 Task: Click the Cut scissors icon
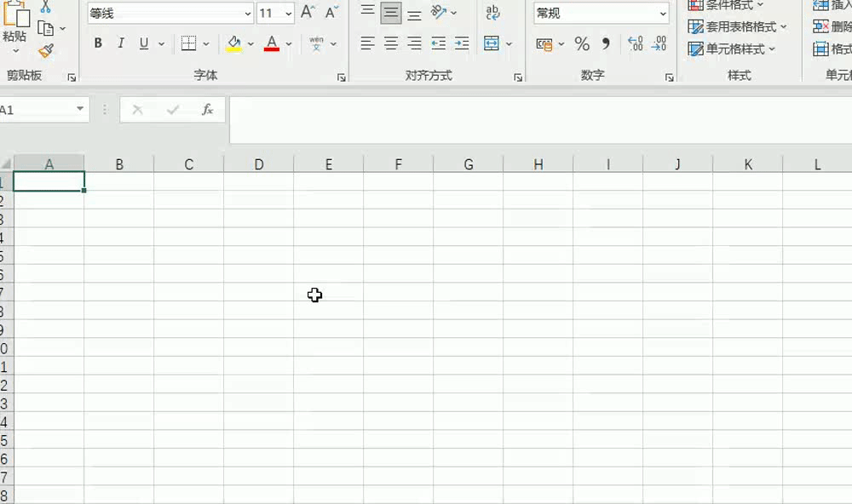[x=46, y=7]
